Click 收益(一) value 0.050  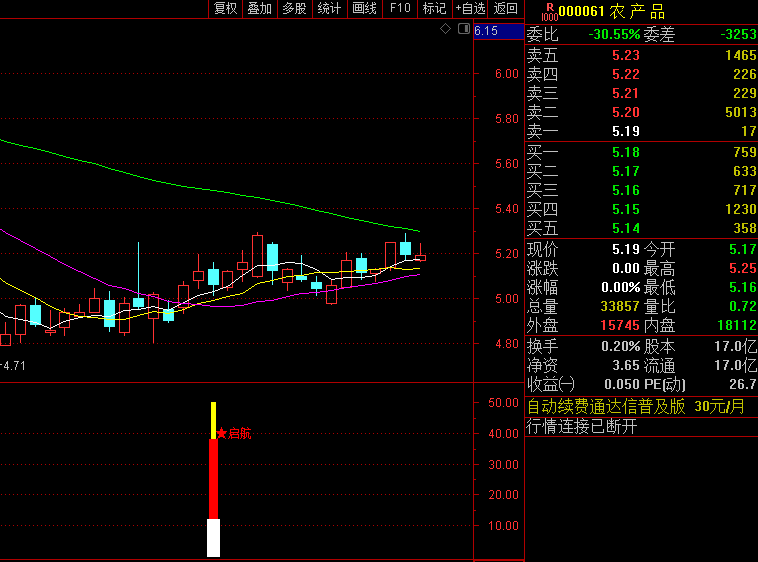pyautogui.click(x=622, y=385)
